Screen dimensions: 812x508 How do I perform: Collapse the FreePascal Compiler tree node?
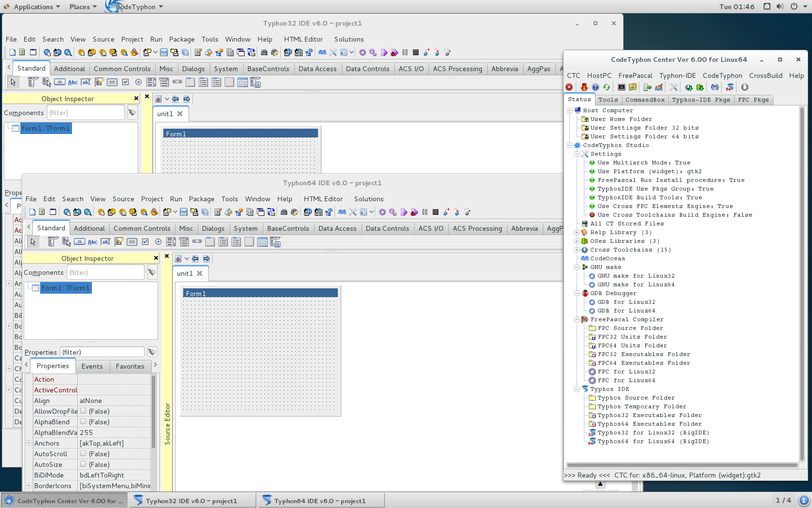pyautogui.click(x=577, y=319)
